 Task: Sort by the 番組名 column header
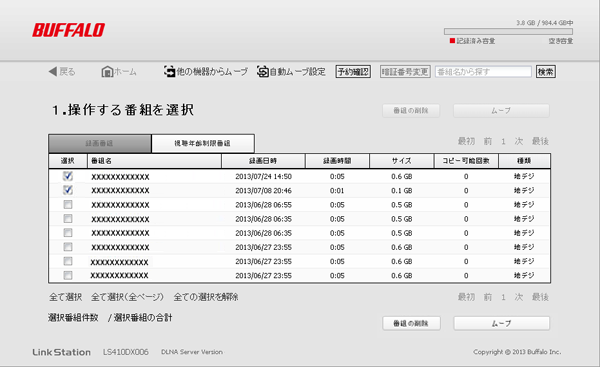click(155, 161)
